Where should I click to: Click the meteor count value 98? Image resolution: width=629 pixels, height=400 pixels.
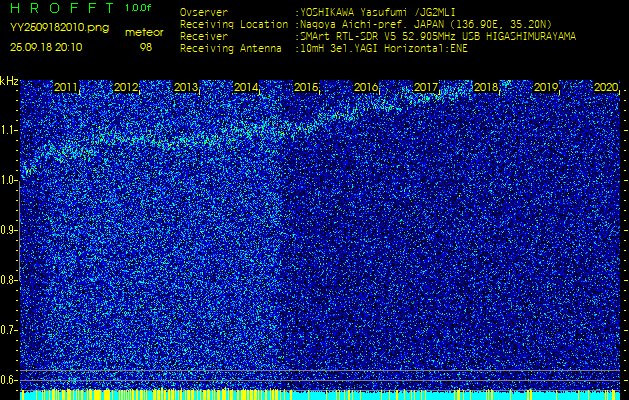[146, 47]
